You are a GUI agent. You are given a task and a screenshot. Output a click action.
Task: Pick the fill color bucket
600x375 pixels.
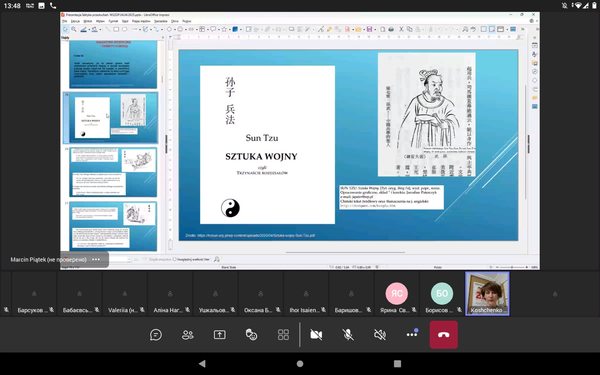(94, 29)
